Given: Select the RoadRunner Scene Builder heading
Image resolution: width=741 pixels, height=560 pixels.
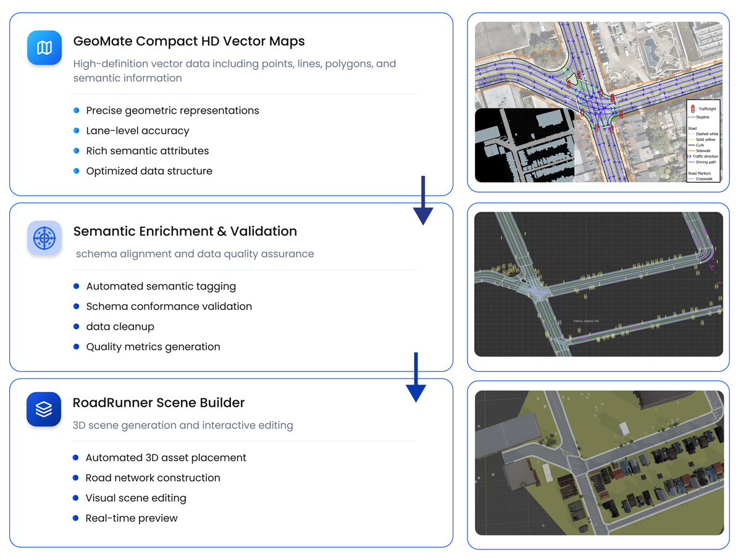Looking at the screenshot, I should (159, 403).
